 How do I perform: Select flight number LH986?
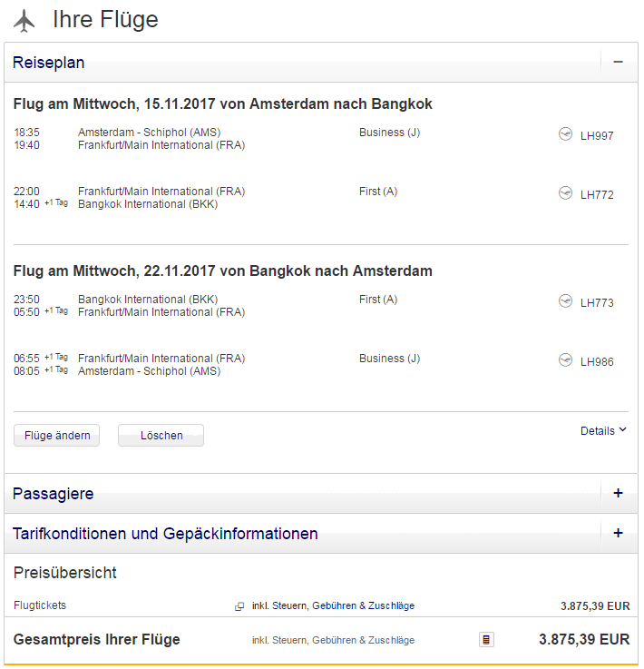[x=597, y=362]
